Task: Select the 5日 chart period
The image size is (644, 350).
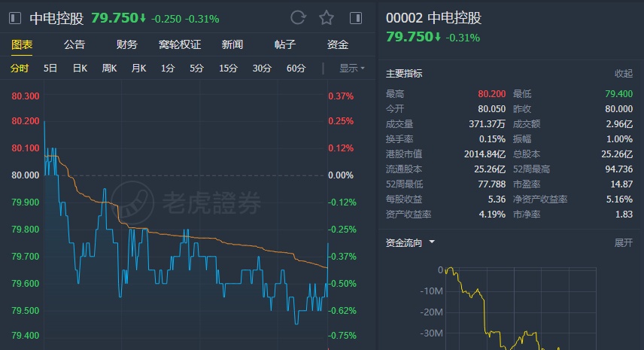Action: pyautogui.click(x=50, y=68)
